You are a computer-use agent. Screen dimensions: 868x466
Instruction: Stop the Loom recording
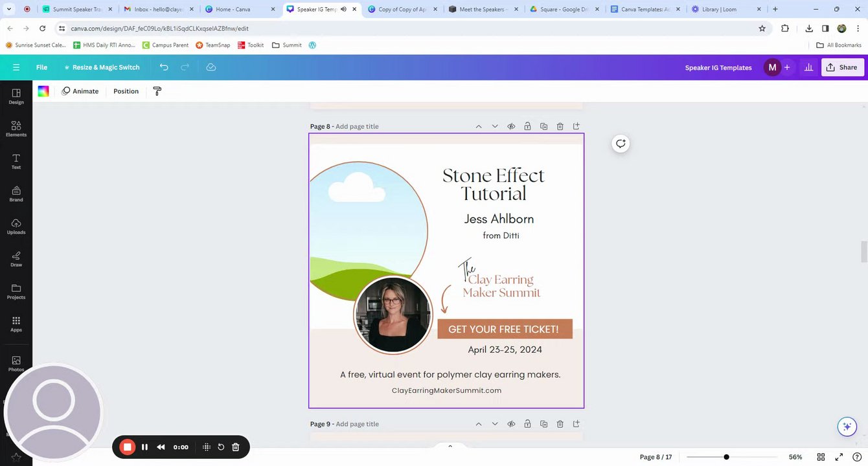tap(128, 447)
